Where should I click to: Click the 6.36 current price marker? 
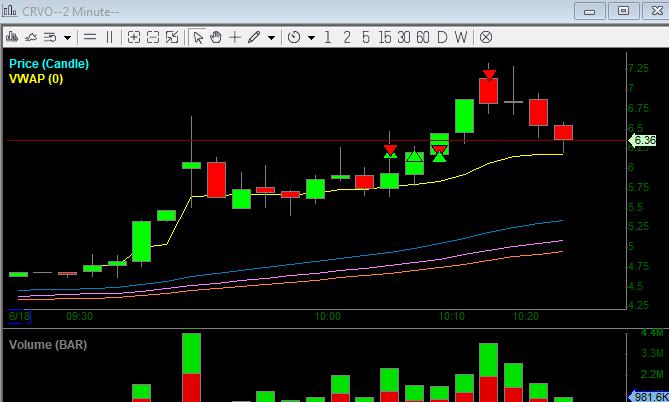click(643, 140)
